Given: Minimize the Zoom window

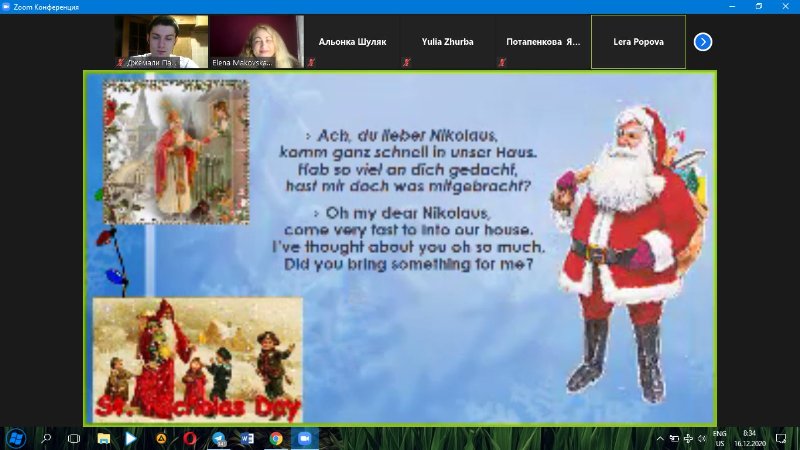Looking at the screenshot, I should (x=732, y=7).
